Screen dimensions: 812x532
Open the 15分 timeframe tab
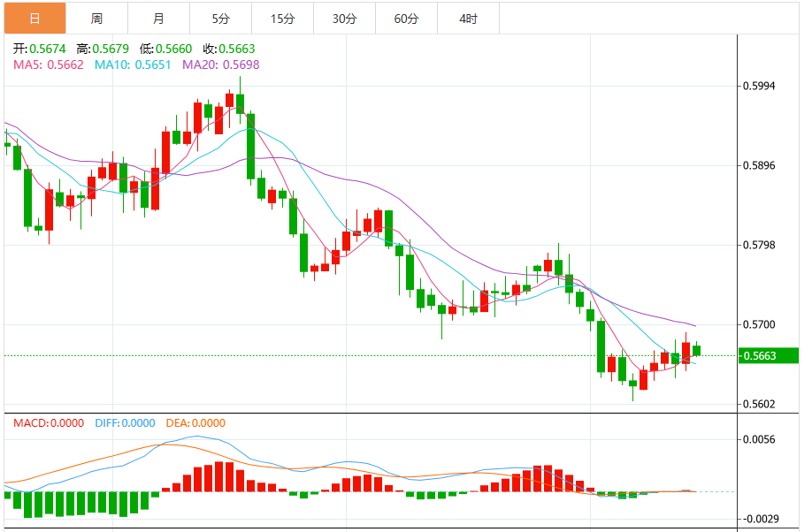[x=283, y=19]
